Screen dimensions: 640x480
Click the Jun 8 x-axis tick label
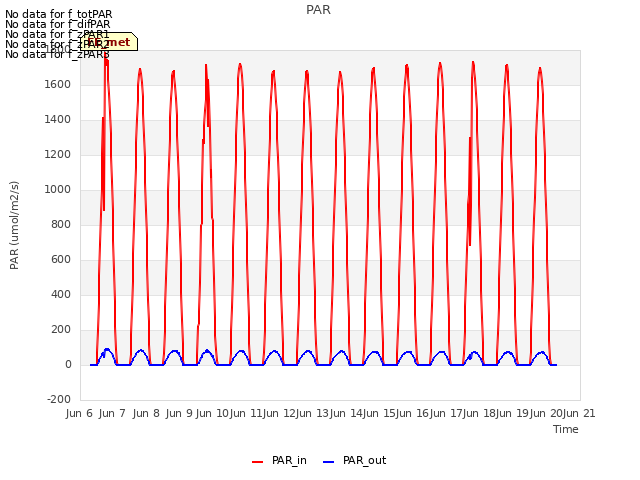click(x=146, y=413)
